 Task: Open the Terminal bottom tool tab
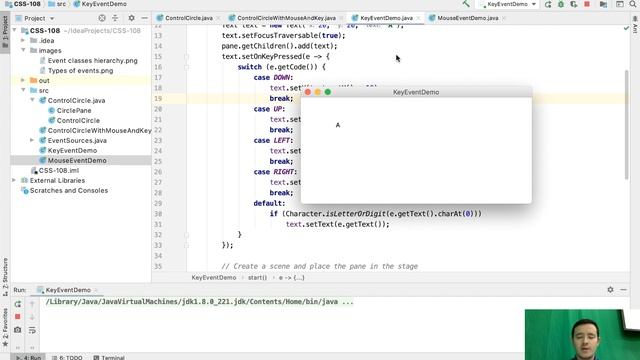[x=109, y=357]
